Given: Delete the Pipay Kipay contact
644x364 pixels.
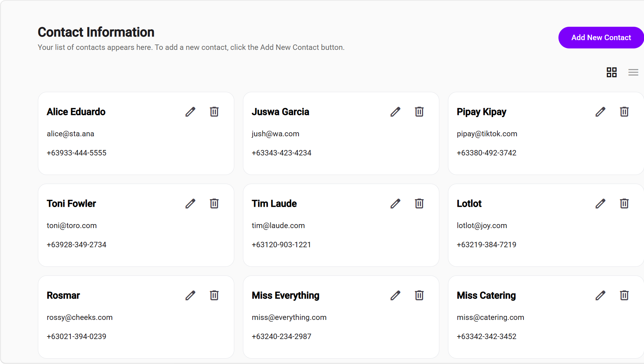Looking at the screenshot, I should [x=625, y=112].
